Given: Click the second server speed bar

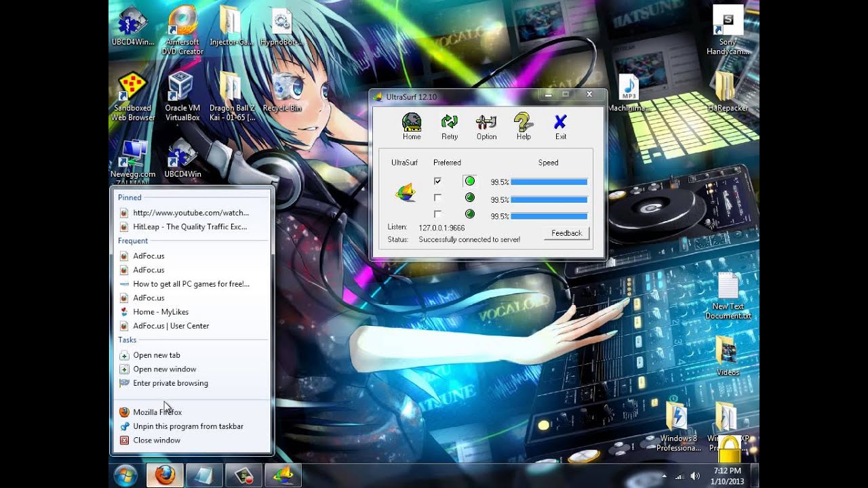Looking at the screenshot, I should [x=549, y=200].
